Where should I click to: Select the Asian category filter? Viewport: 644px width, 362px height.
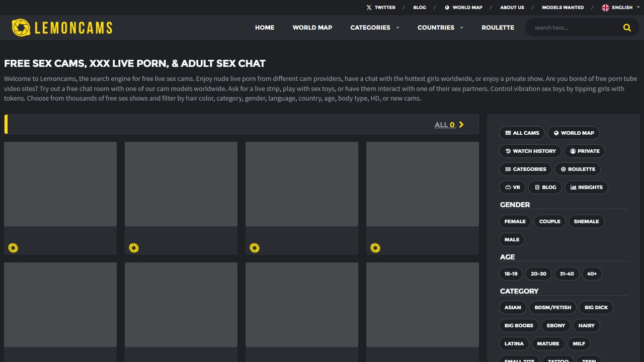(x=513, y=308)
